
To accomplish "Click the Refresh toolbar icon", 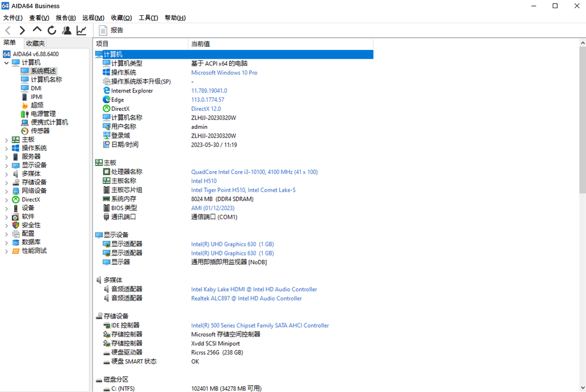I will [x=52, y=30].
